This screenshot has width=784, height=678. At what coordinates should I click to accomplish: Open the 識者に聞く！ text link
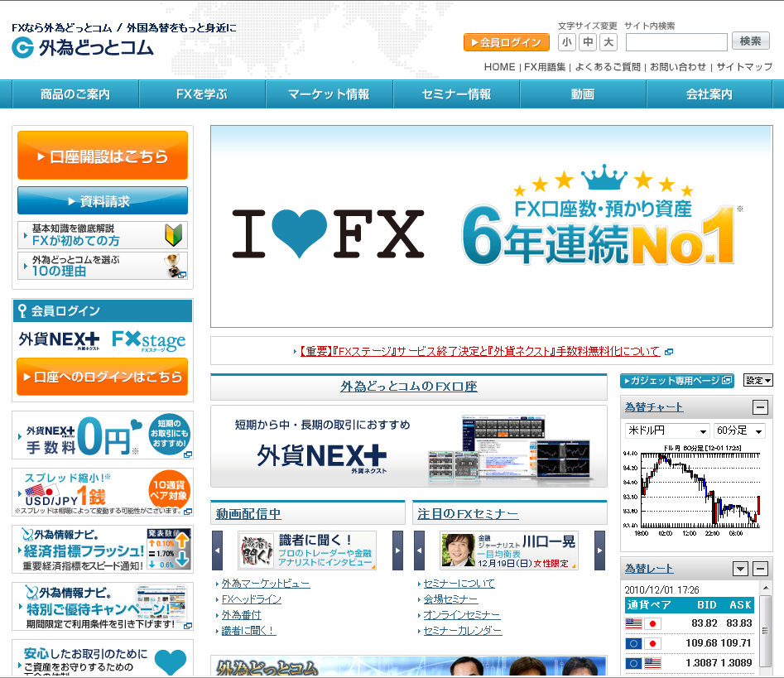(x=248, y=631)
